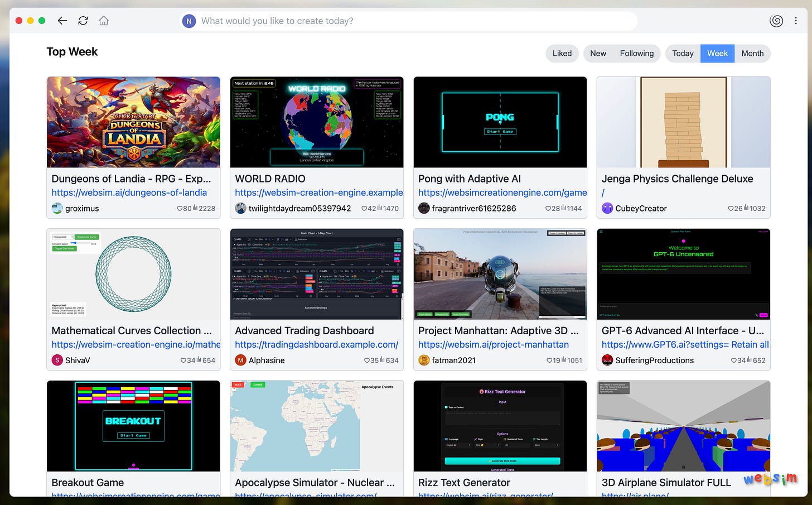
Task: Open the Mathematical Curves websim-creation-engine.io link
Action: click(136, 344)
